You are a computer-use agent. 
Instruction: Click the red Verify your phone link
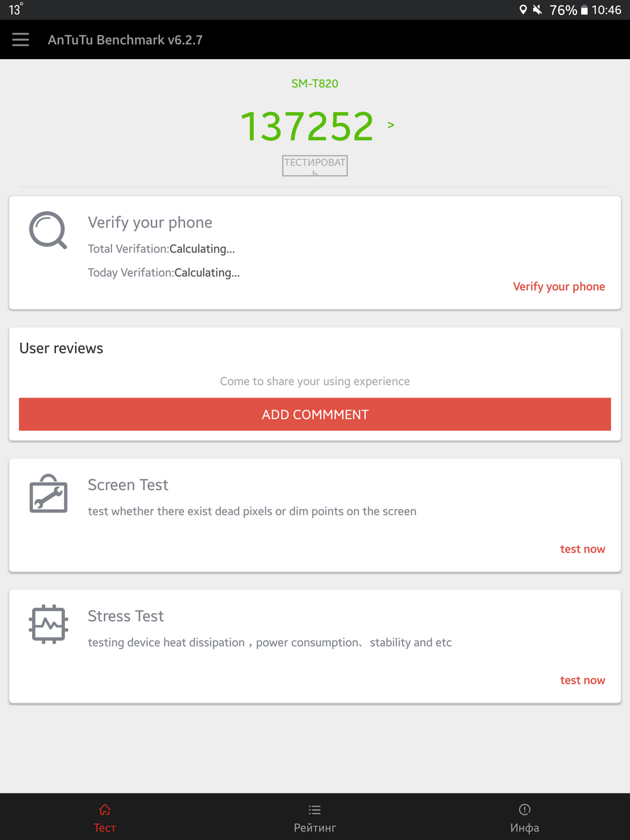click(559, 287)
